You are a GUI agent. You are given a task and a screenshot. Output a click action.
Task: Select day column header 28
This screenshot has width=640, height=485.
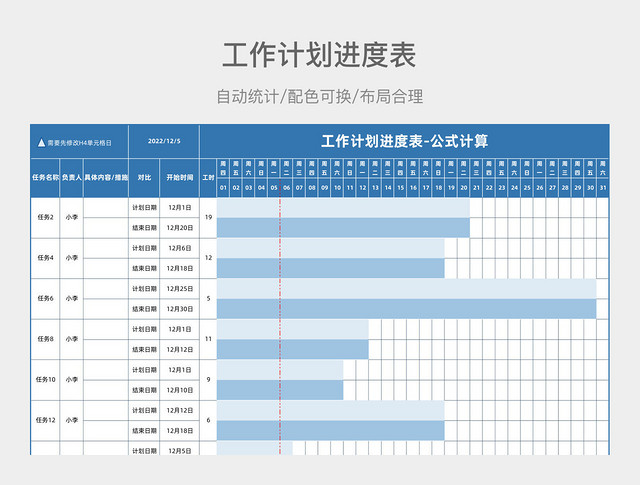565,188
